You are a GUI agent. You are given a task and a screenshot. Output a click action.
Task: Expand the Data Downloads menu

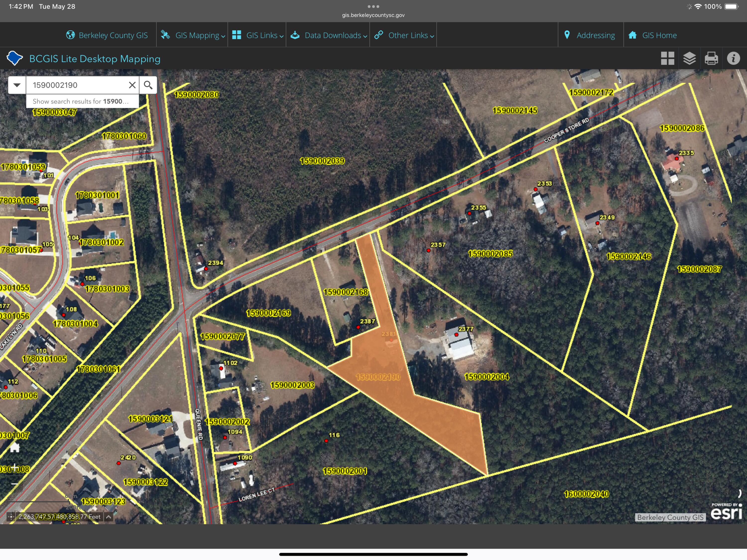pyautogui.click(x=329, y=35)
